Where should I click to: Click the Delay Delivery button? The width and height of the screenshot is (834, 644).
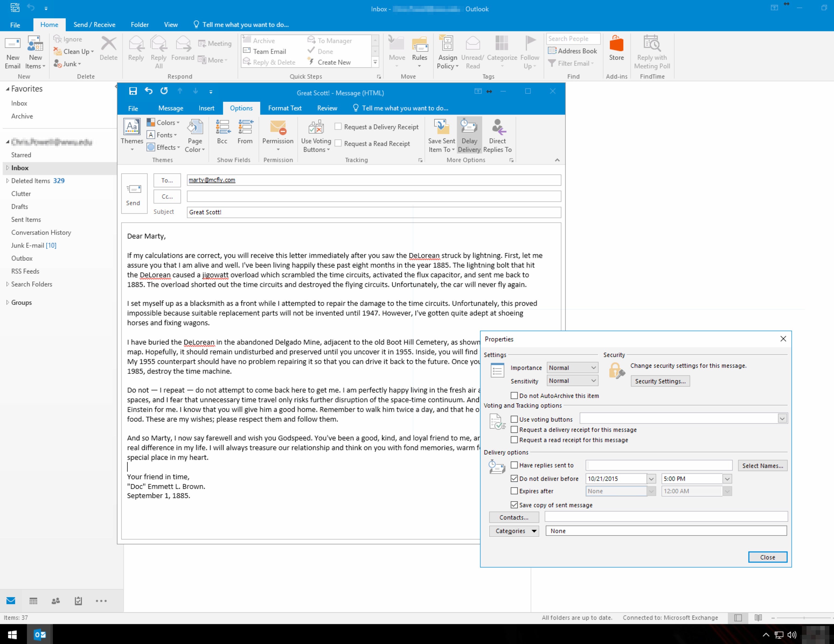pos(469,135)
